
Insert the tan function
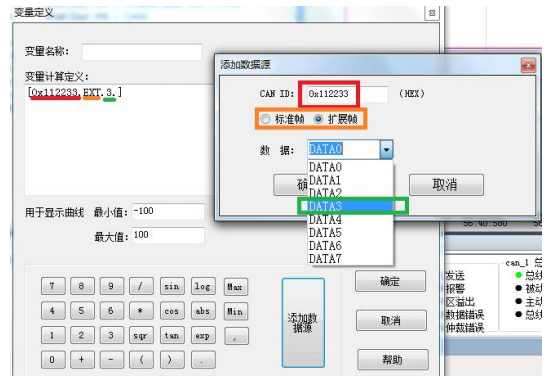[x=172, y=335]
